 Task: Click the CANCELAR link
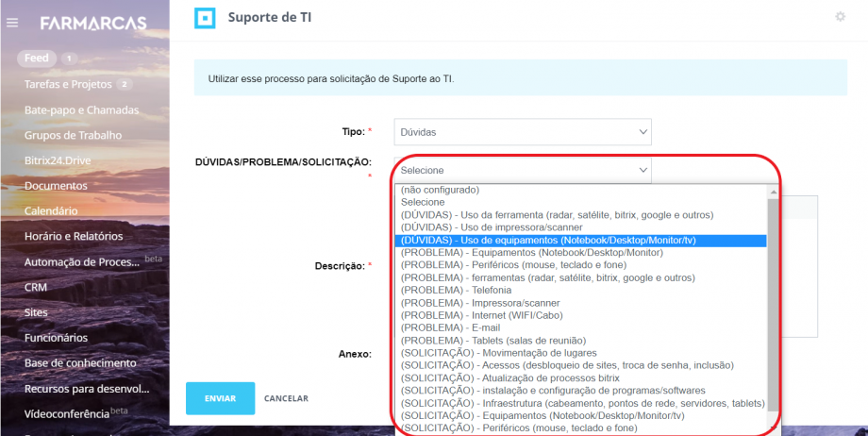286,398
